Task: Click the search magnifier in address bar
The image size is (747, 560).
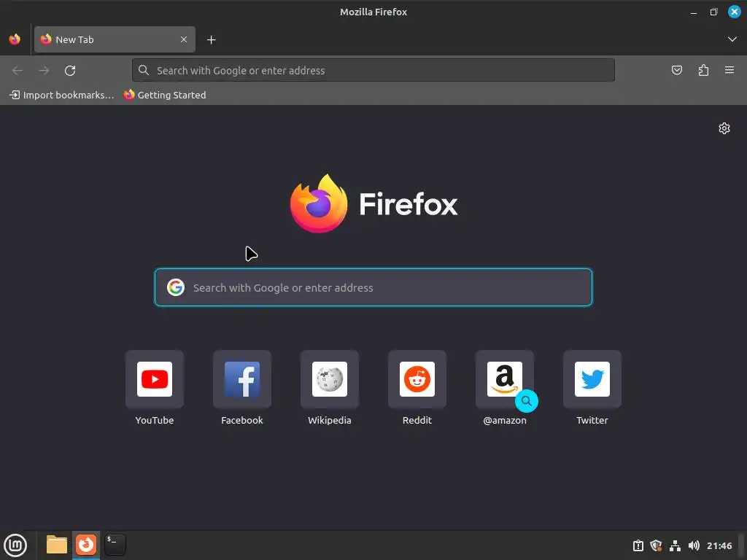Action: (144, 71)
